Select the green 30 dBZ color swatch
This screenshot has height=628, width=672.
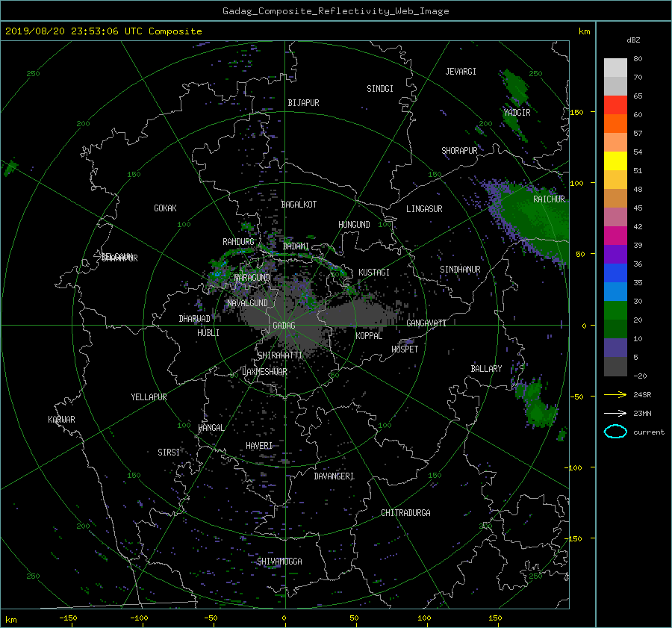(x=615, y=311)
